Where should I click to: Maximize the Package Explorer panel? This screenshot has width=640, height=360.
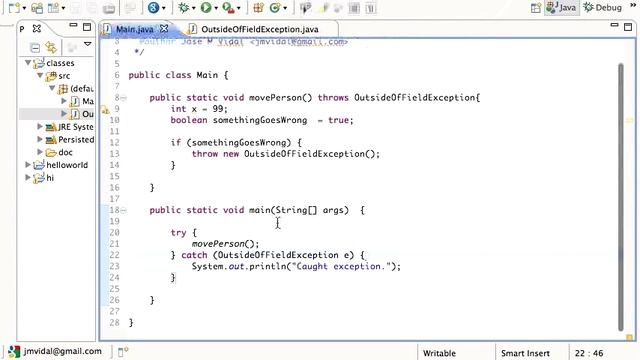point(87,27)
